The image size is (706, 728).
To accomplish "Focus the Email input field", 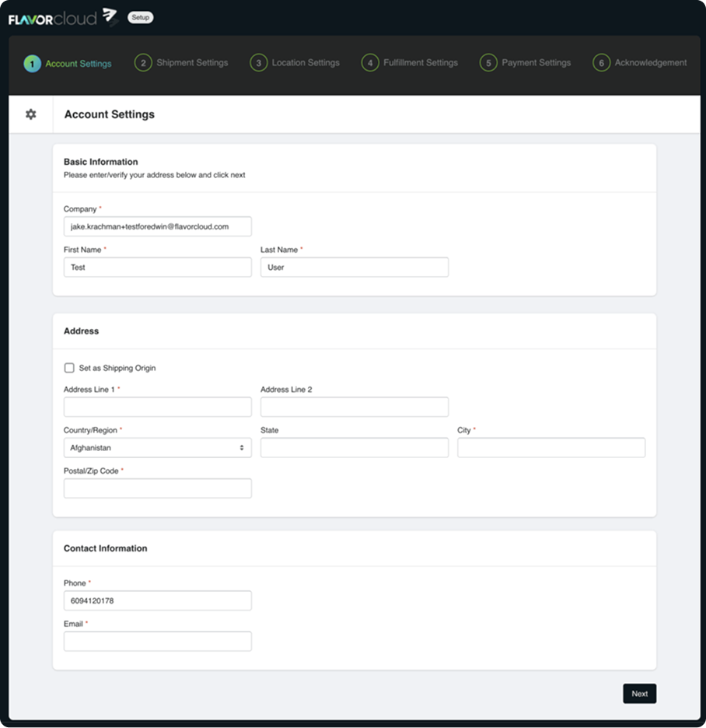I will pyautogui.click(x=157, y=641).
